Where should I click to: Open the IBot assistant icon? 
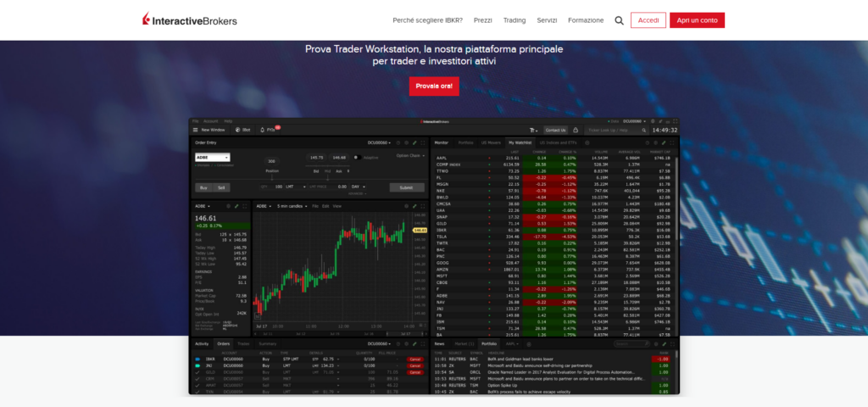(x=238, y=130)
